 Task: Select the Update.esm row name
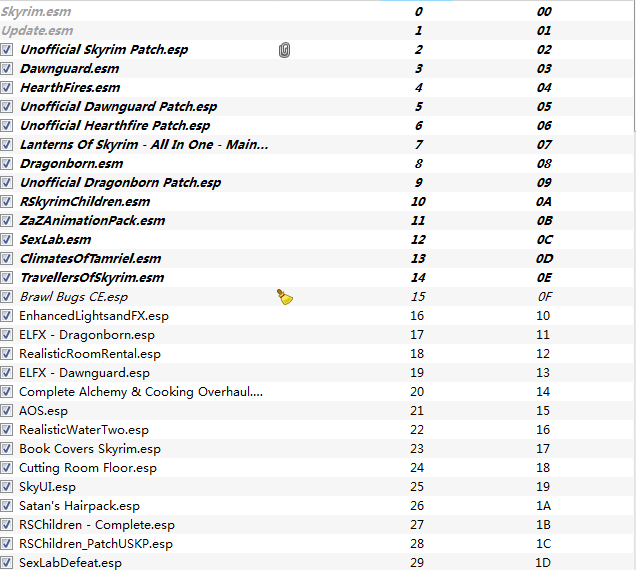tap(37, 31)
